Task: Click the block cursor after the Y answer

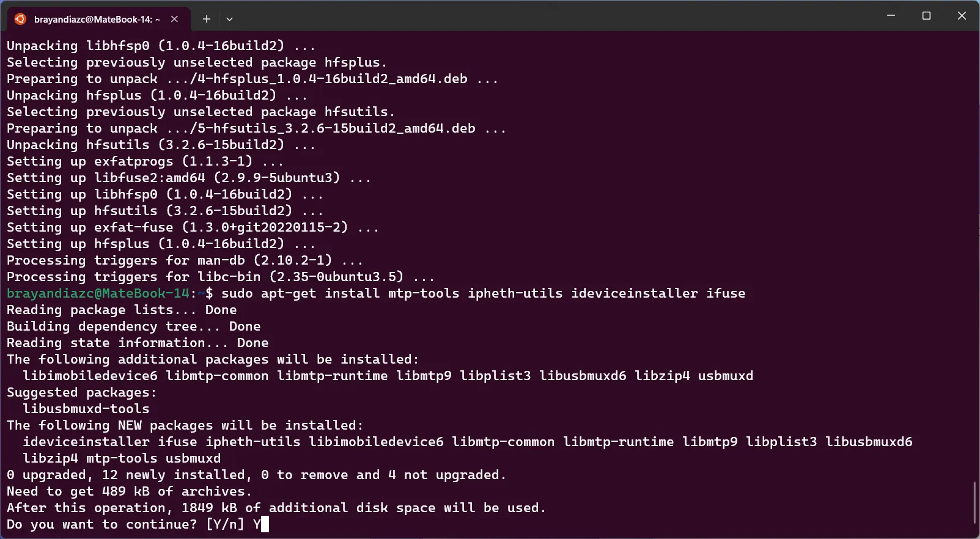Action: click(x=265, y=524)
